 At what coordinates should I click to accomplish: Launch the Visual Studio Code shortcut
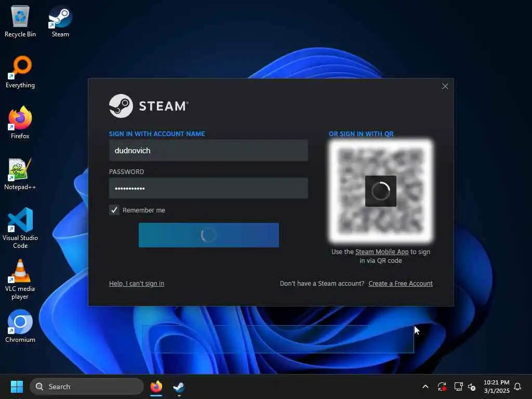[20, 228]
